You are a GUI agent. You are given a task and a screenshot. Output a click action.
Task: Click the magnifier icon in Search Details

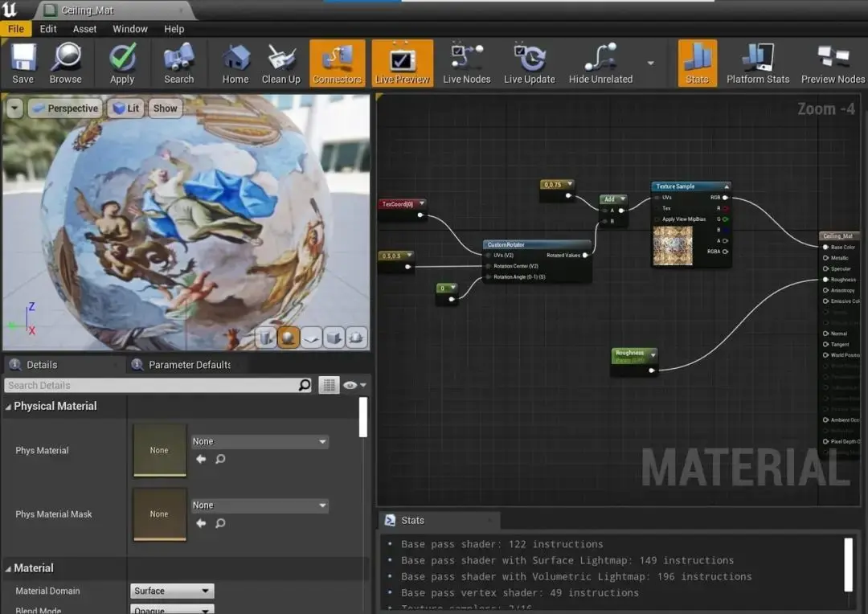coord(305,385)
